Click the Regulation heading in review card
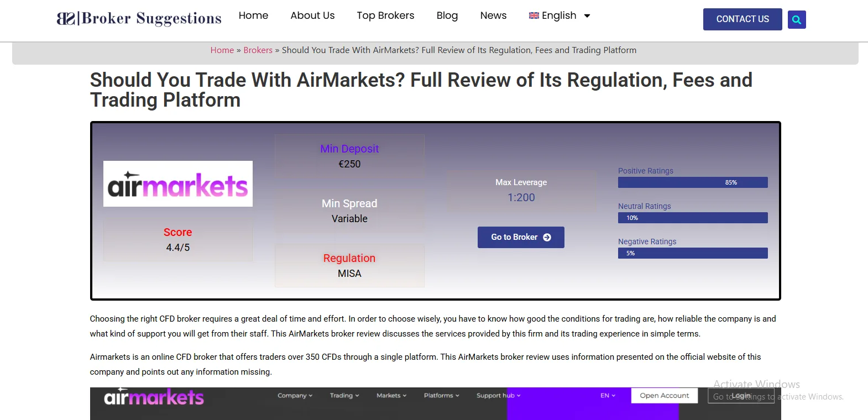 coord(349,258)
